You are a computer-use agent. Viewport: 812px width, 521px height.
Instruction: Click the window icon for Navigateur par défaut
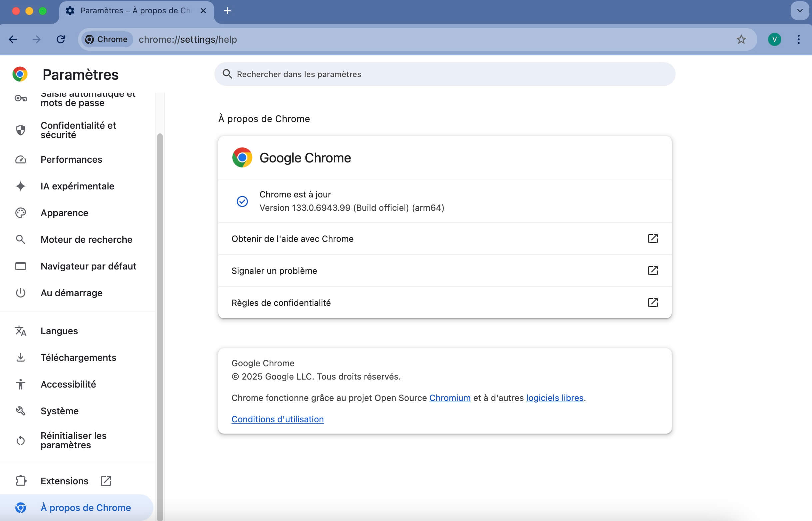(21, 266)
